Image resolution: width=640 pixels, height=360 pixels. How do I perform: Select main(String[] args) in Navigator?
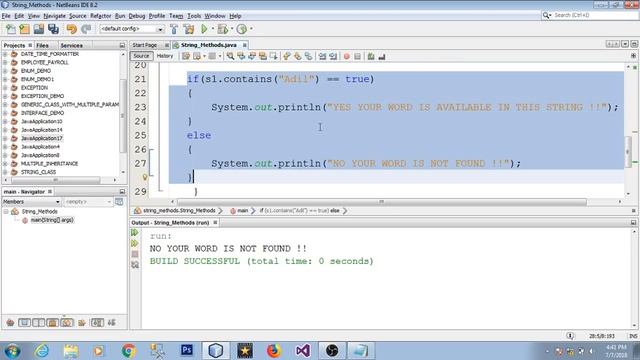[x=52, y=220]
